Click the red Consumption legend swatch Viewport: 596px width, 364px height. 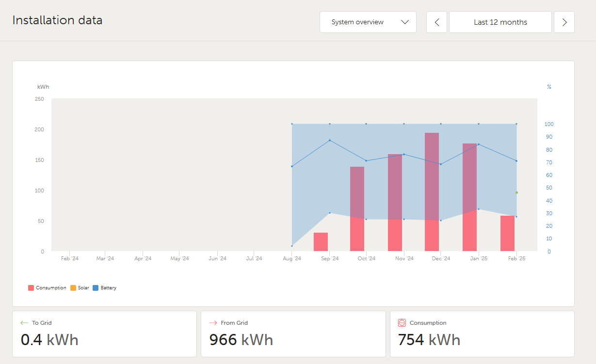(x=31, y=288)
